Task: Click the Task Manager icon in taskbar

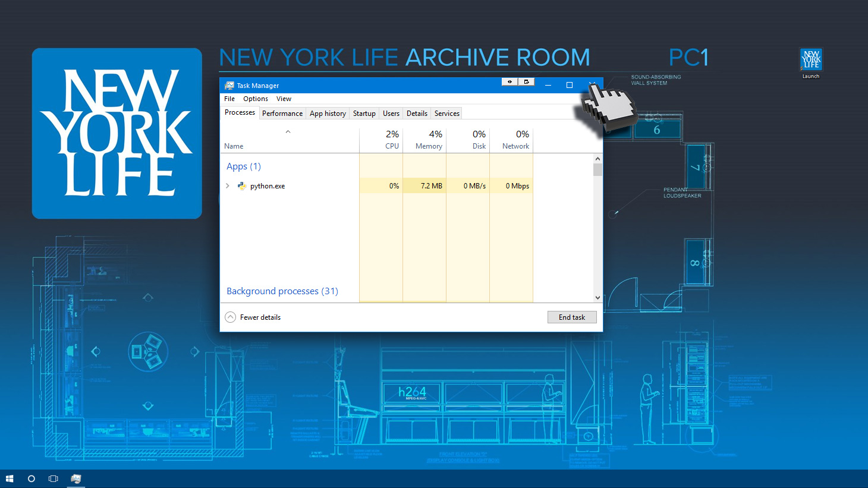Action: point(76,478)
